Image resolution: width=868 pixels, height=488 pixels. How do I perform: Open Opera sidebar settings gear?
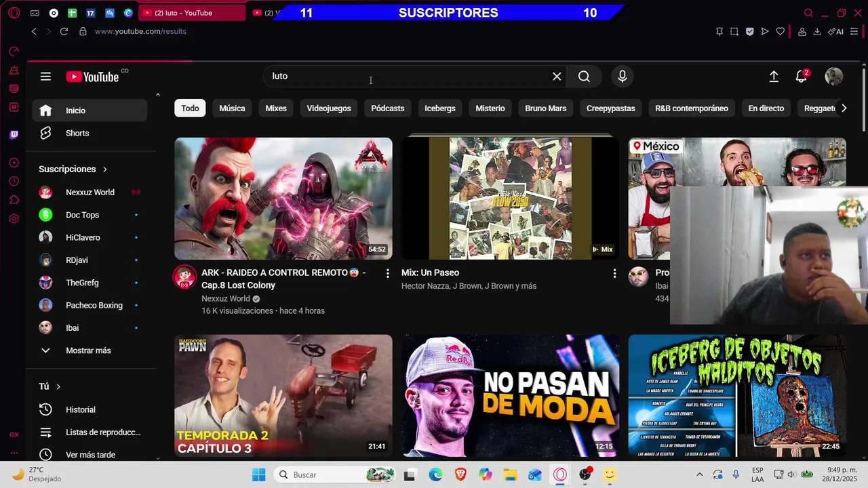(x=14, y=218)
